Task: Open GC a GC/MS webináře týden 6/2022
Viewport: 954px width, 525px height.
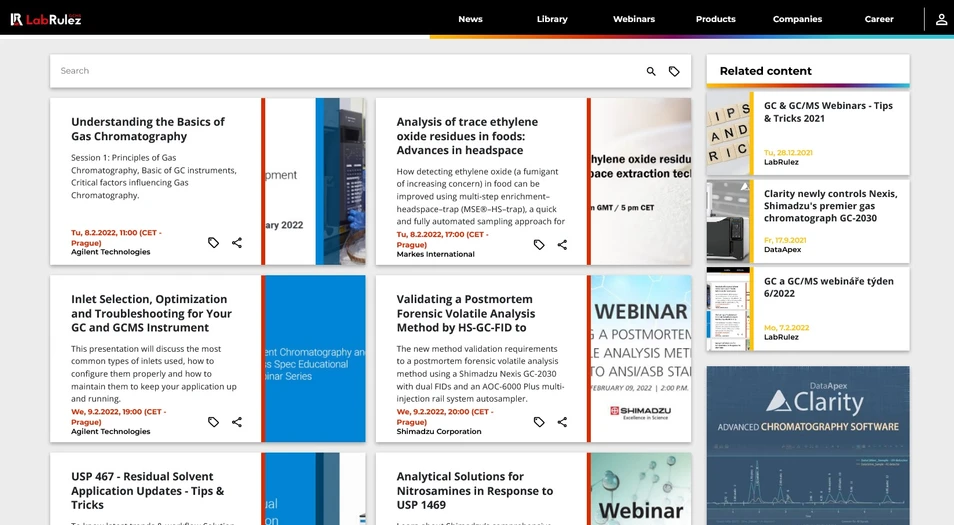Action: [x=829, y=287]
